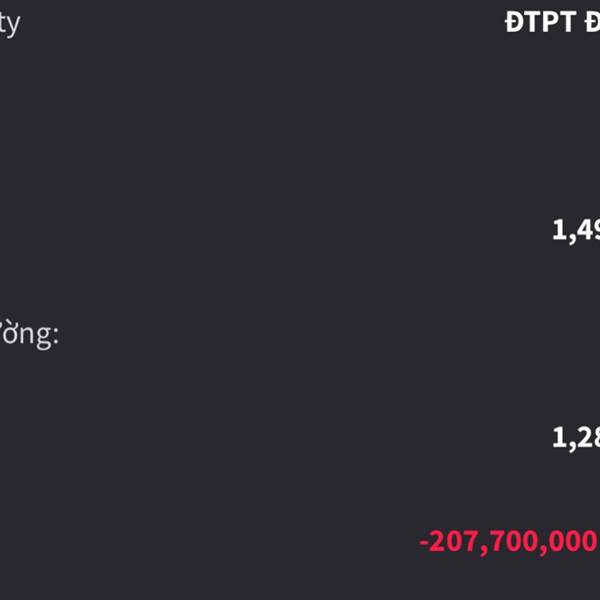Select the partially visible "ty" heading
600x600 pixels.
pos(10,24)
